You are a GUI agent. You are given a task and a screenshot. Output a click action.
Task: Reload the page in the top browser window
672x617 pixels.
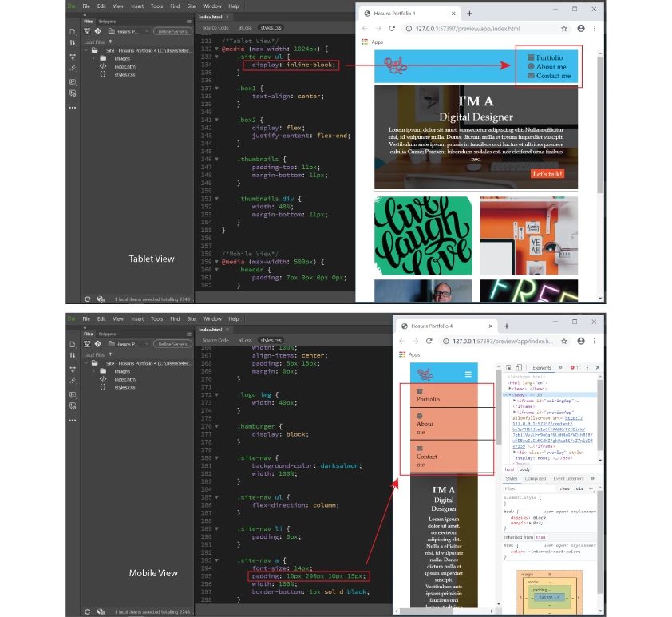[392, 28]
